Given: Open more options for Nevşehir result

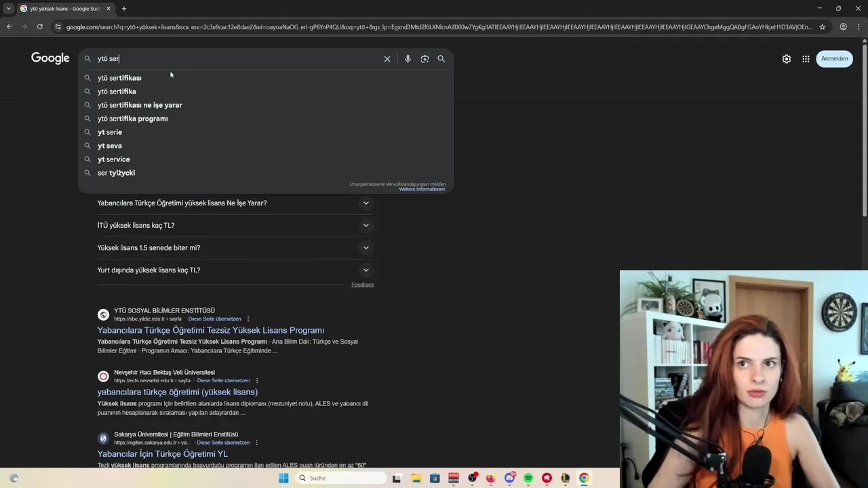Looking at the screenshot, I should click(x=257, y=381).
